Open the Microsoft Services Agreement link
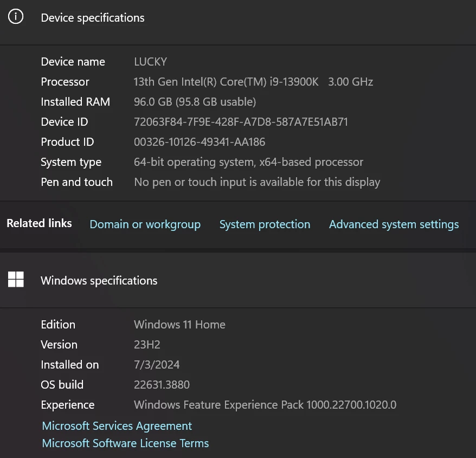This screenshot has width=476, height=458. pyautogui.click(x=117, y=426)
